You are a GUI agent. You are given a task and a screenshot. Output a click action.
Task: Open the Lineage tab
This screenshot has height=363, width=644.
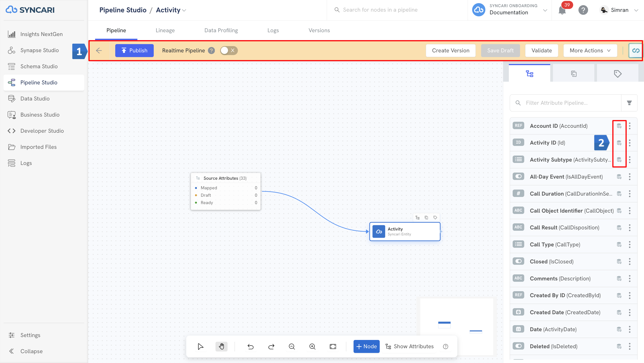[165, 30]
